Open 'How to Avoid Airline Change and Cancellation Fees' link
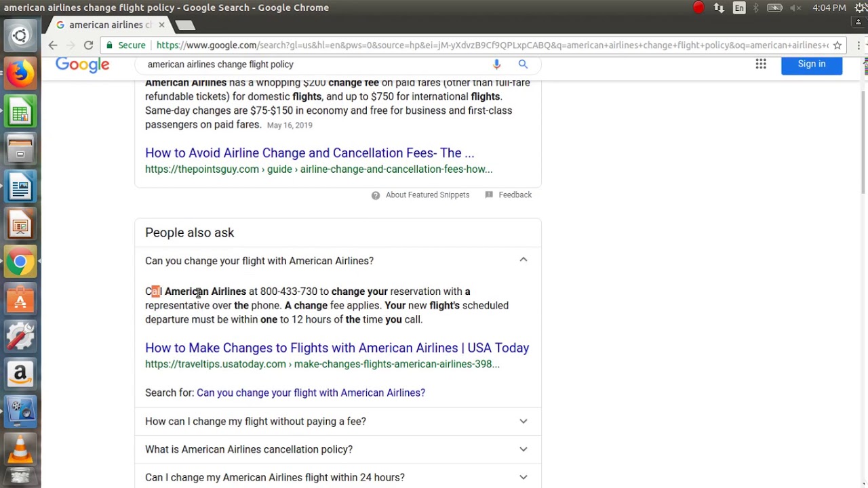Viewport: 868px width, 488px height. point(309,153)
